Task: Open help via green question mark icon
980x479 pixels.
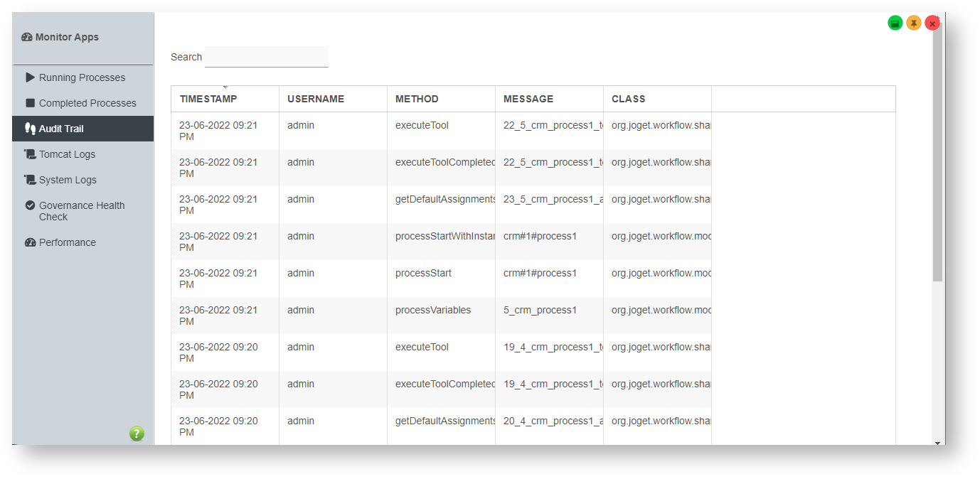Action: click(137, 434)
